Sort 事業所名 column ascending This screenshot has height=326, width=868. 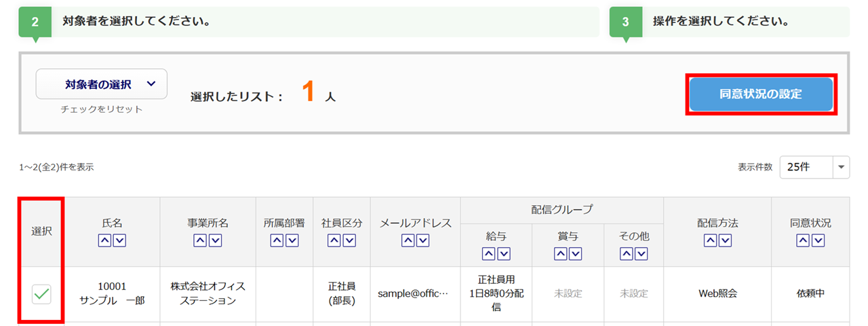click(x=200, y=240)
